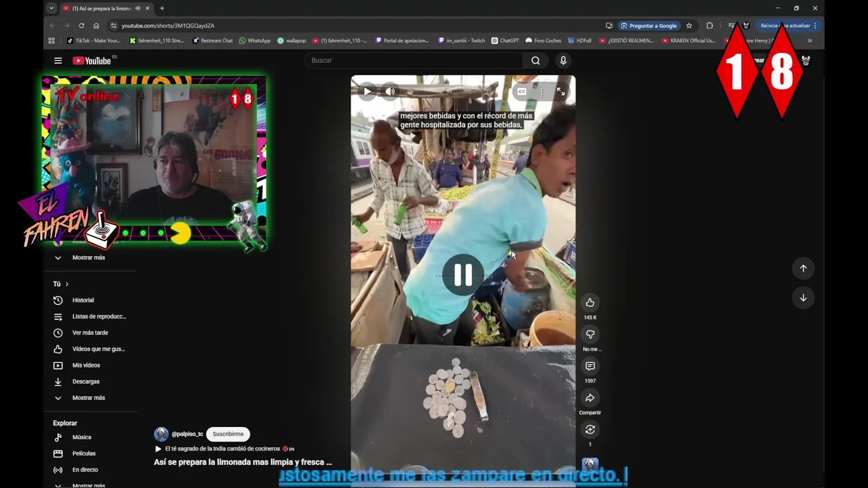
Task: Open Ver más tarde in sidebar
Action: (90, 333)
